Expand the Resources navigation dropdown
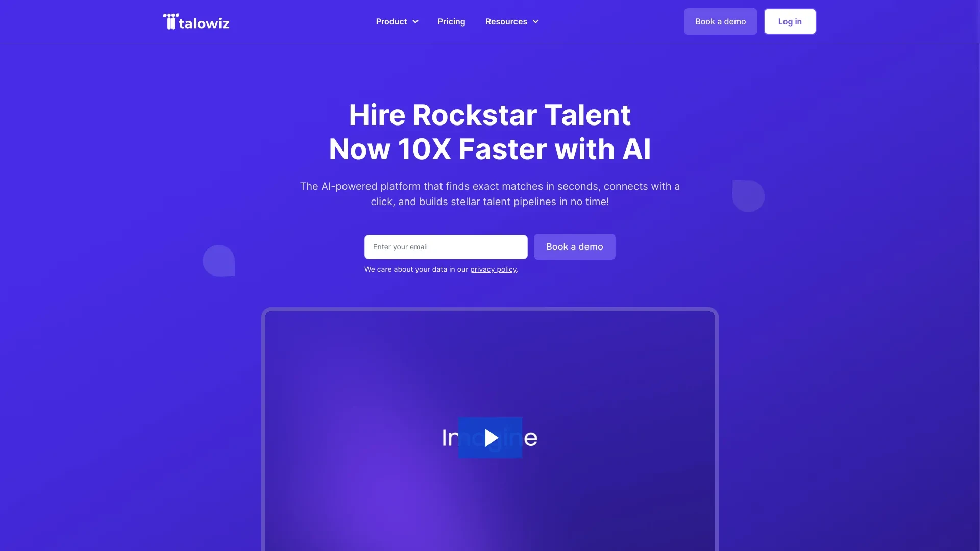Screen dimensions: 980x551 click(x=511, y=21)
